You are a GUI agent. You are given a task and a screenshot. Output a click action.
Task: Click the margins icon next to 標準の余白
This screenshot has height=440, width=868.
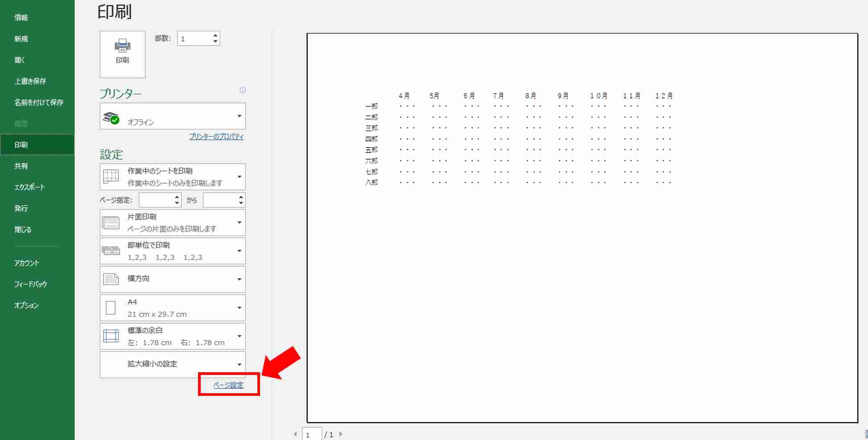[111, 336]
